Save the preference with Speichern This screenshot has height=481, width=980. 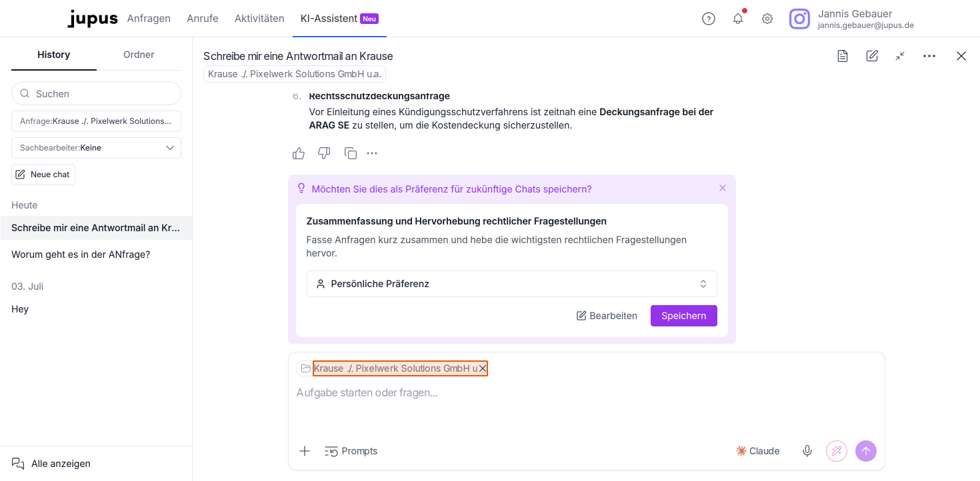pos(684,316)
